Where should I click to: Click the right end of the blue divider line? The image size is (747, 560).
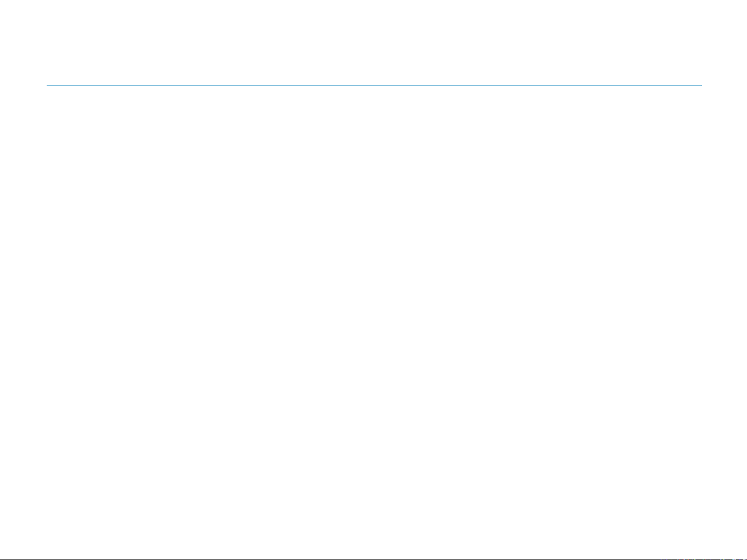700,85
